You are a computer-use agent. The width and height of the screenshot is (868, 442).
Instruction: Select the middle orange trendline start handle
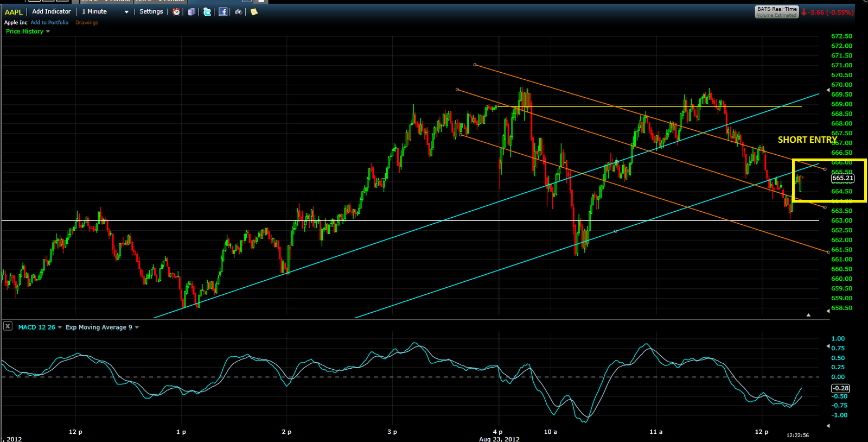457,89
